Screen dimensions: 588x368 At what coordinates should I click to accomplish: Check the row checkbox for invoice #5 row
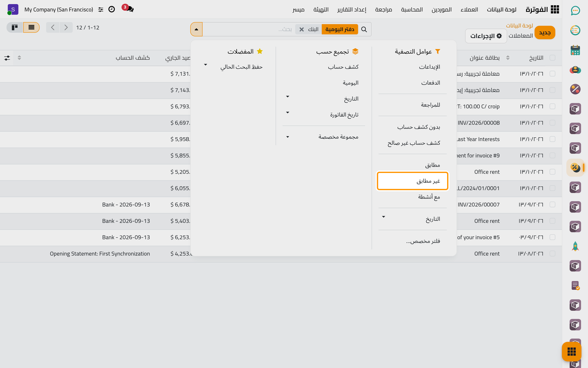coord(552,237)
